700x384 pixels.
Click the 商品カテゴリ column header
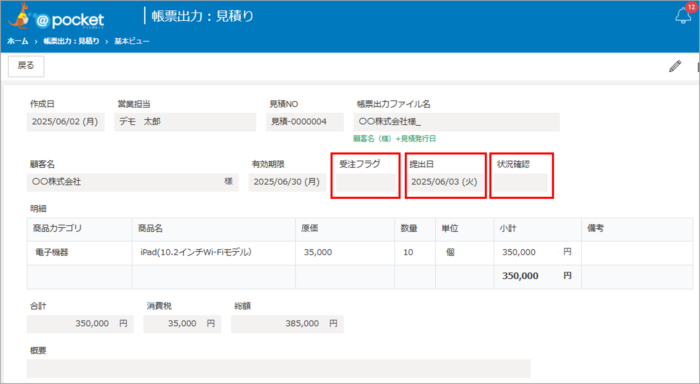pos(79,229)
